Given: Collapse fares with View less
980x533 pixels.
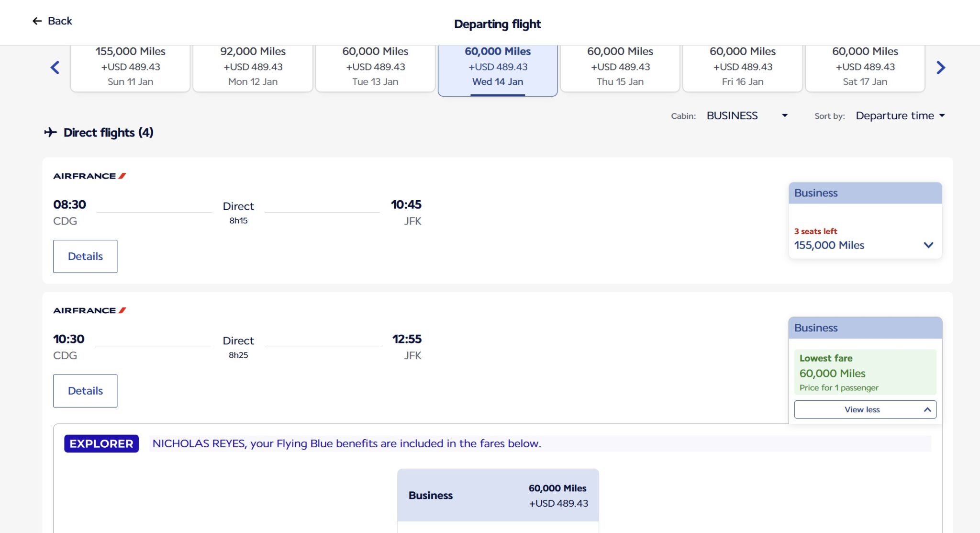Looking at the screenshot, I should point(865,409).
